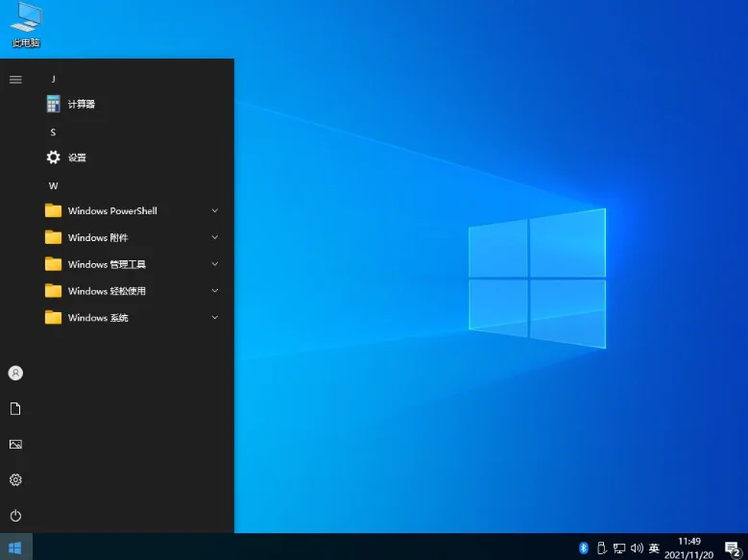
Task: Open Documents icon in Start sidebar
Action: [15, 408]
